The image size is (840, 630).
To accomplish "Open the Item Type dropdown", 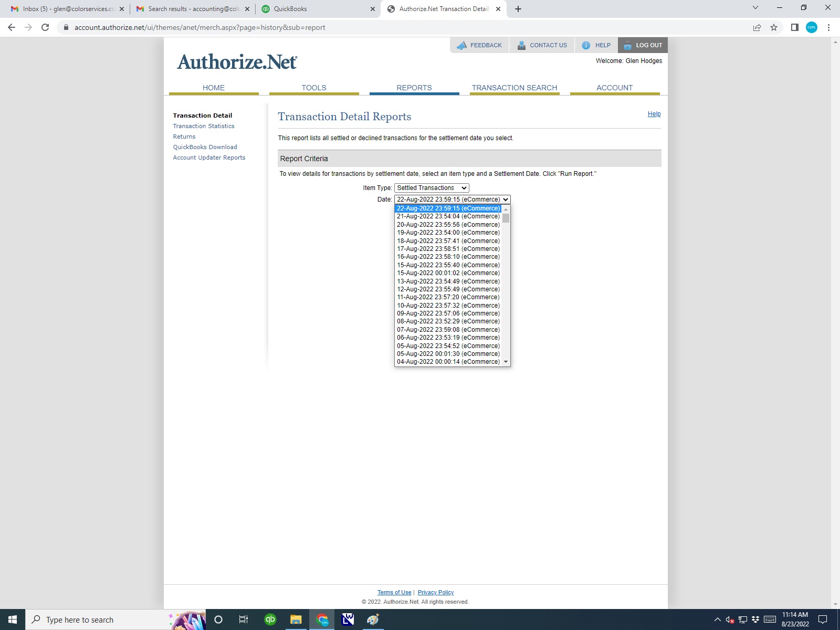I will pos(432,188).
